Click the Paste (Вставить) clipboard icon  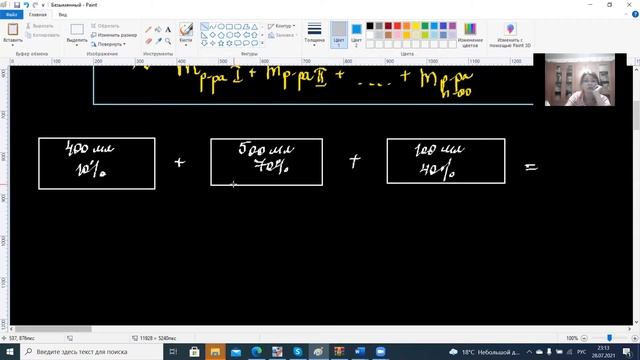pos(13,29)
